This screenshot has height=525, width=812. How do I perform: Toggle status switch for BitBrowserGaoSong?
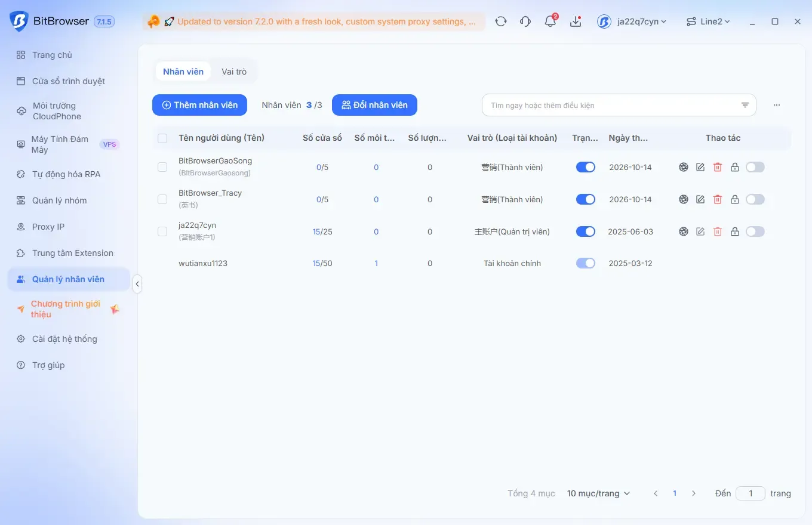(586, 167)
